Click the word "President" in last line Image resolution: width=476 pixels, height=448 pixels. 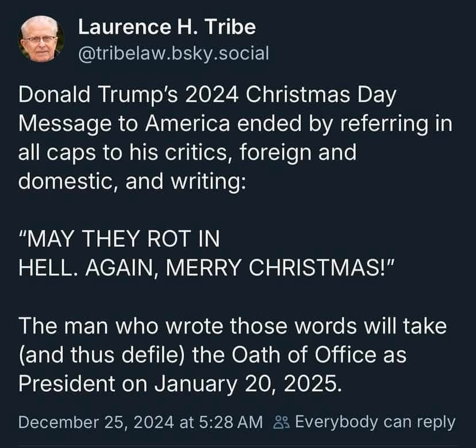point(67,384)
